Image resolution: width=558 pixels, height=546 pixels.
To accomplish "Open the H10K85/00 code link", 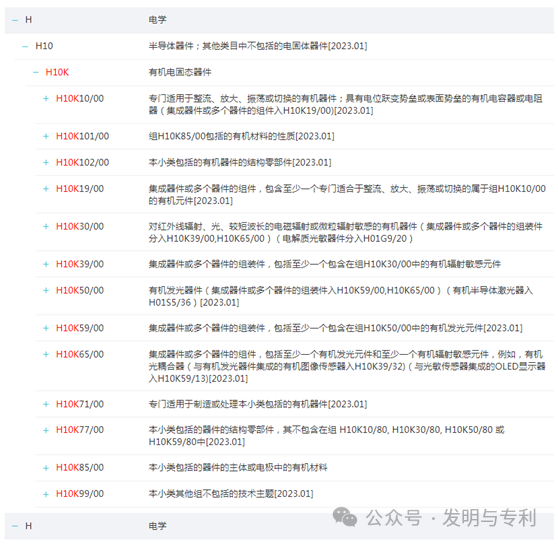I will point(80,468).
